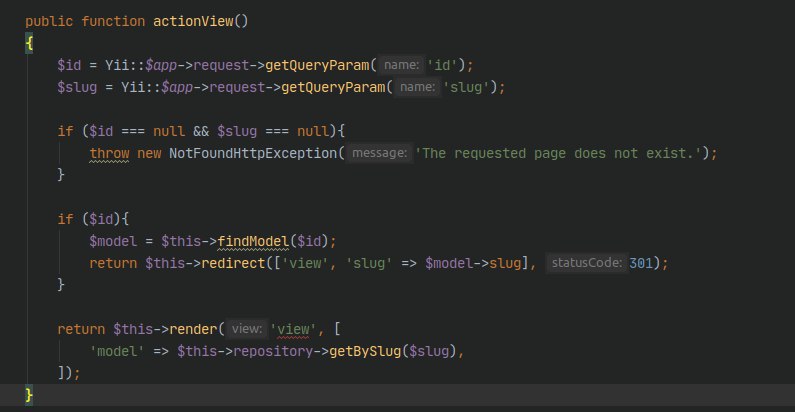
Task: Click the closing yellow brace on last line
Action: pos(29,395)
